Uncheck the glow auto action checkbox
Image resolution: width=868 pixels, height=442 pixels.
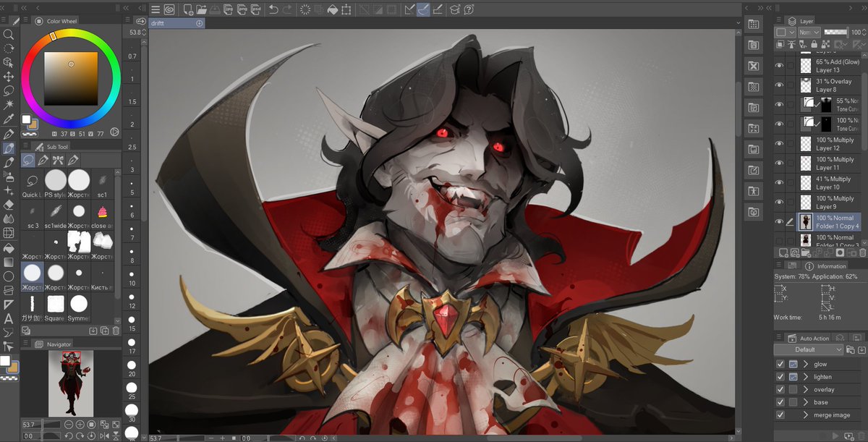(x=780, y=364)
